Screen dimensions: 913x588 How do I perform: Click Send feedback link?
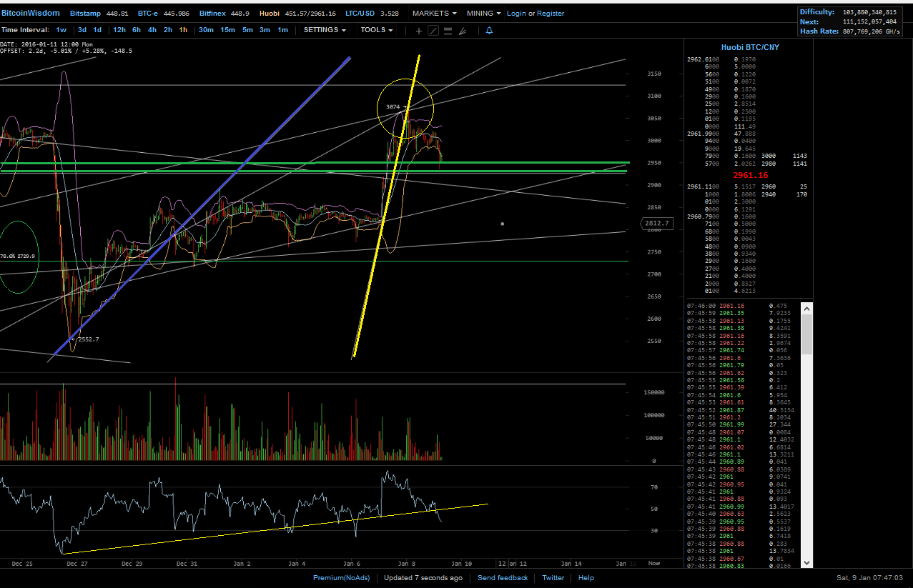tap(503, 577)
